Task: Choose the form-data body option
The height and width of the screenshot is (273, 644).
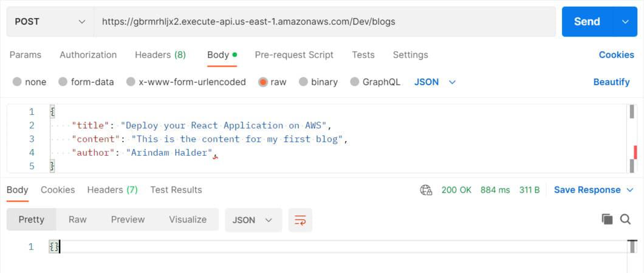Action: [x=63, y=82]
